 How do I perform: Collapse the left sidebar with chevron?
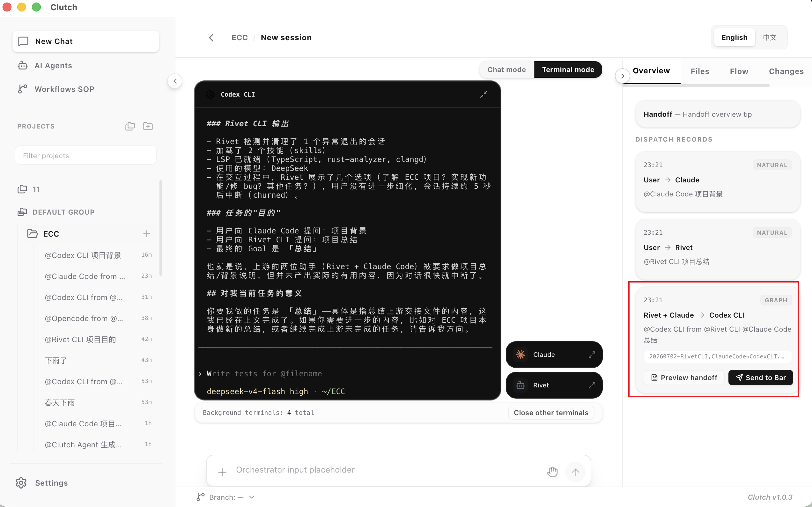[x=175, y=81]
